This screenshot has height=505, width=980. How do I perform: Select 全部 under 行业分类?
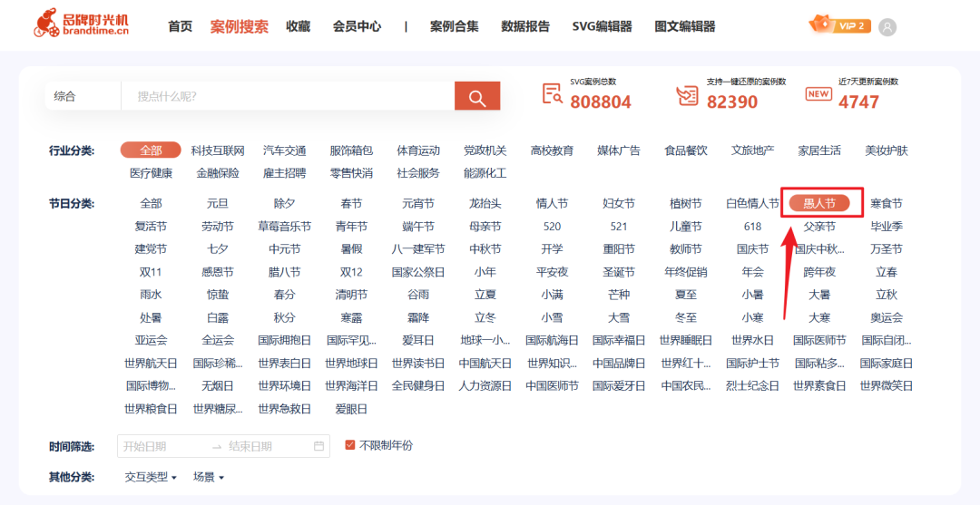coord(151,151)
